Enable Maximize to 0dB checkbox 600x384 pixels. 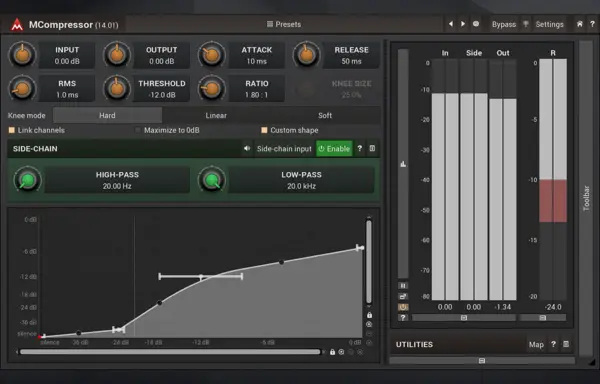[138, 130]
